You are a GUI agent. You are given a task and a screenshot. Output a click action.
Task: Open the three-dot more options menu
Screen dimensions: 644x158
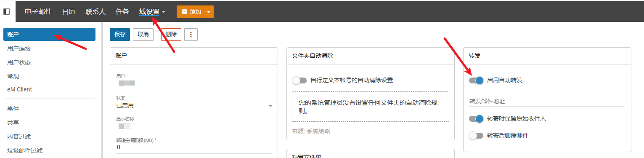[x=191, y=35]
